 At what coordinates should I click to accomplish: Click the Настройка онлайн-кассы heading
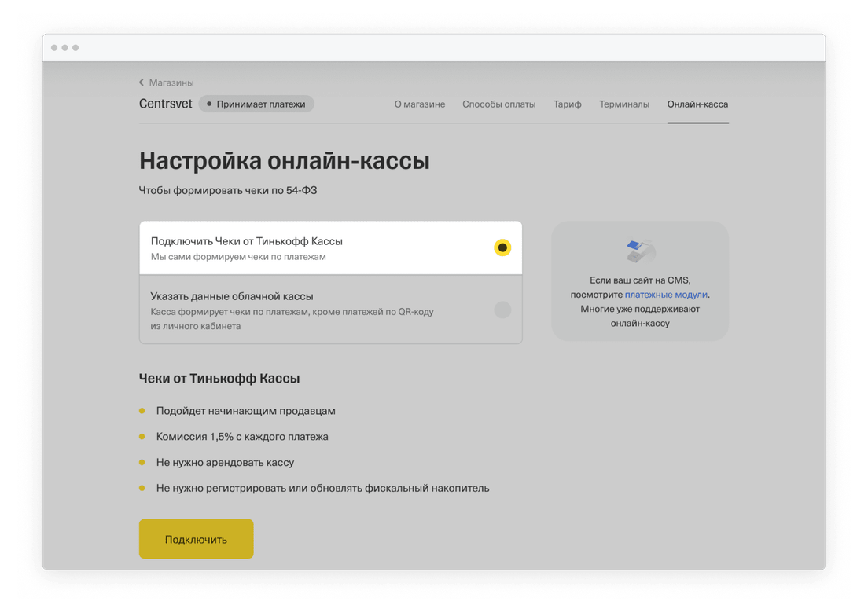click(x=285, y=160)
